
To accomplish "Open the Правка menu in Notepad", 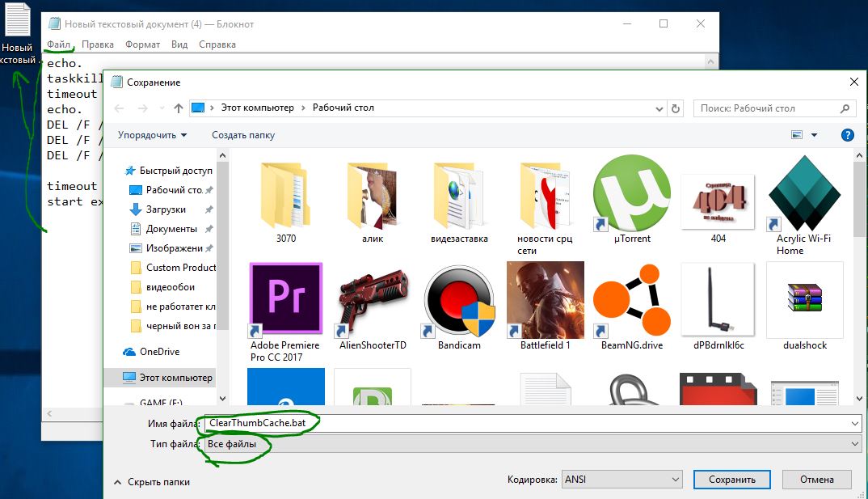I will click(x=98, y=44).
